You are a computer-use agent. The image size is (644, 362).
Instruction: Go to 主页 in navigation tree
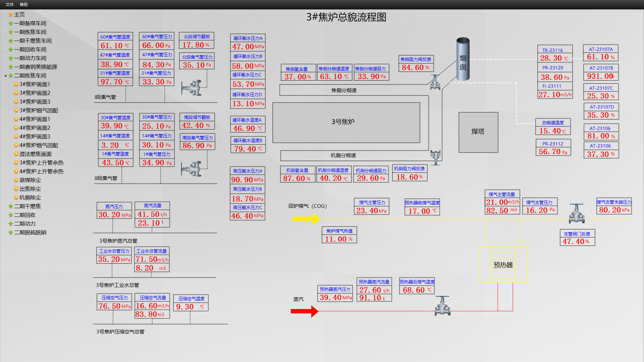(19, 15)
